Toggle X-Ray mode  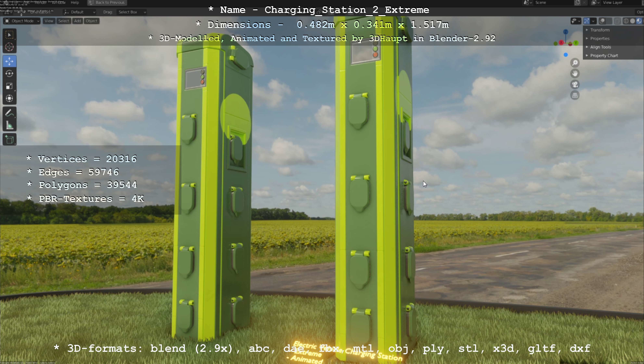pos(618,21)
